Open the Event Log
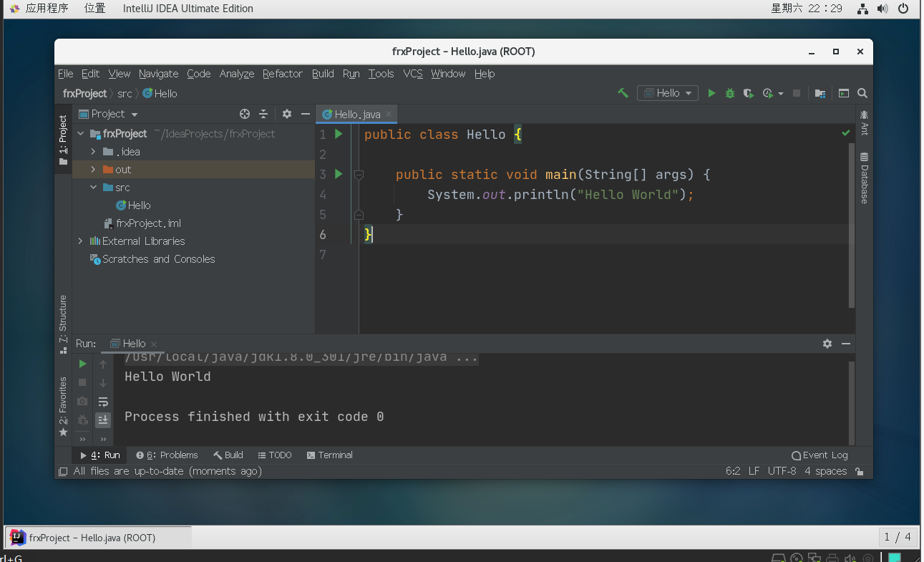Image resolution: width=924 pixels, height=562 pixels. pos(820,455)
